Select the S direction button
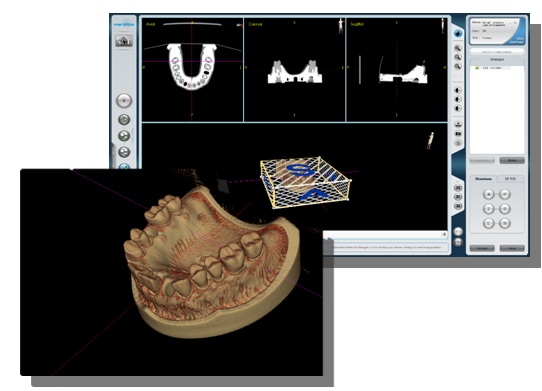 [x=505, y=209]
